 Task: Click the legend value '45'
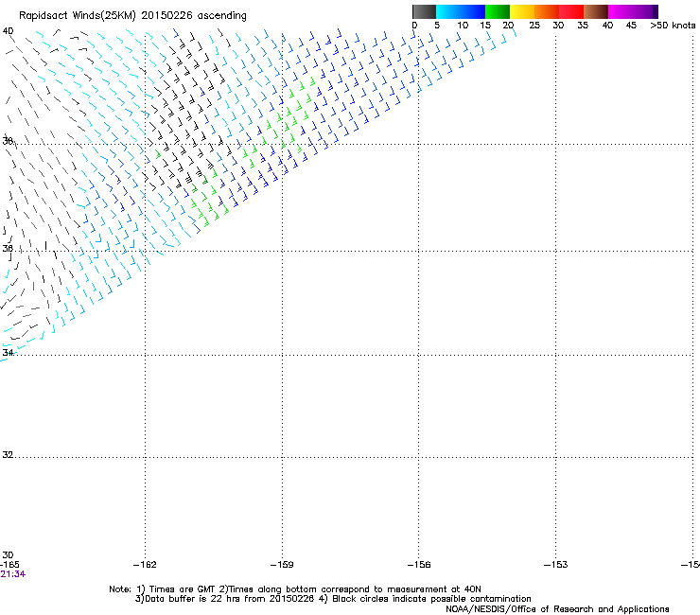tap(631, 26)
